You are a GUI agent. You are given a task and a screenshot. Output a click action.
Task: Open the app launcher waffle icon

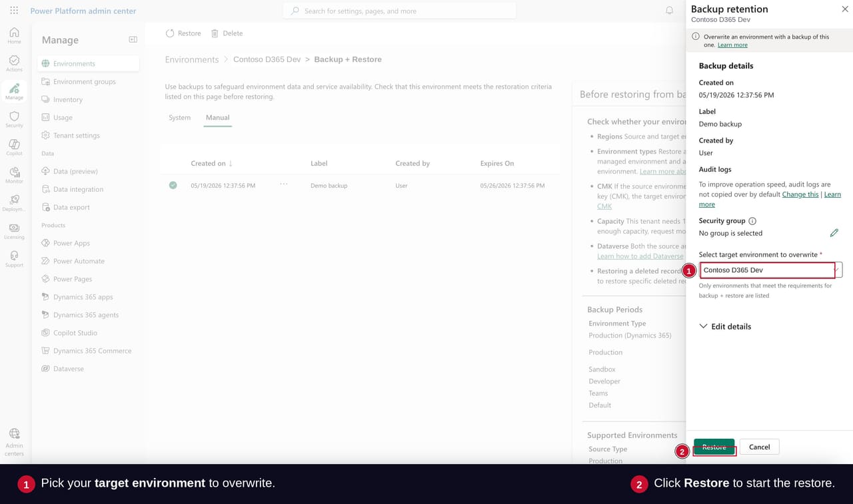[x=14, y=11]
